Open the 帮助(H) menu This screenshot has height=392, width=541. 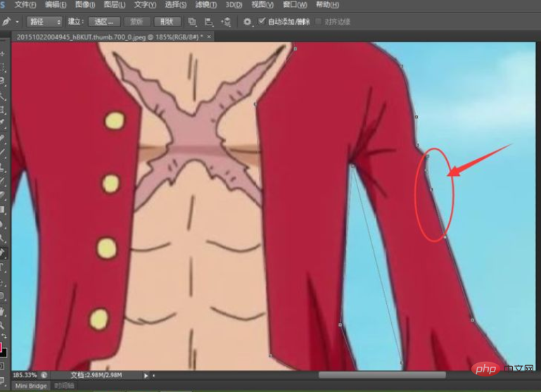pyautogui.click(x=327, y=5)
